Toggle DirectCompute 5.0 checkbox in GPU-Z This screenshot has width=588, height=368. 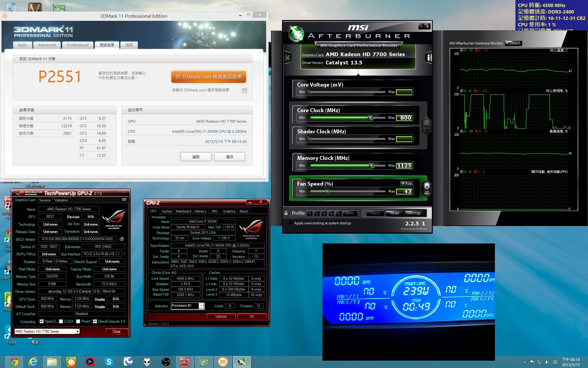coord(95,321)
